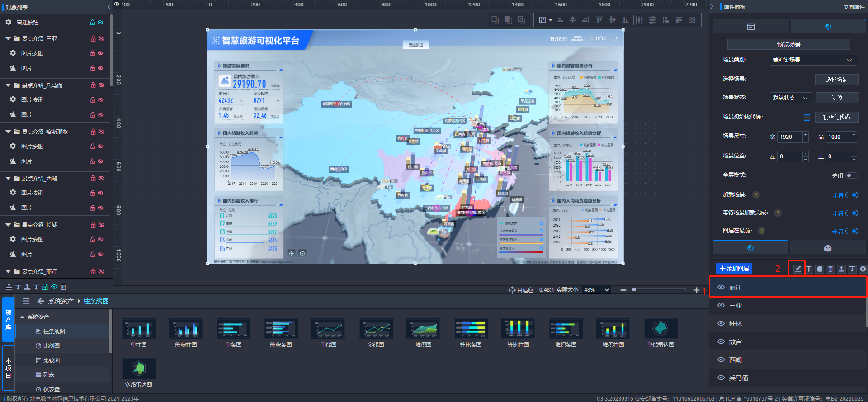The width and height of the screenshot is (868, 402).
Task: Check the 场景初始化代码 checkbox
Action: [x=807, y=118]
